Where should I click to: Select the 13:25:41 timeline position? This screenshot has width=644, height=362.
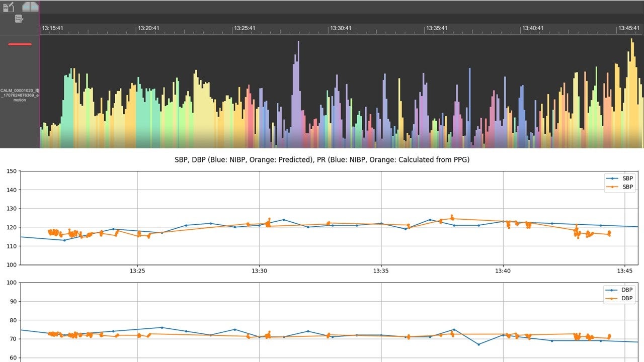click(245, 29)
